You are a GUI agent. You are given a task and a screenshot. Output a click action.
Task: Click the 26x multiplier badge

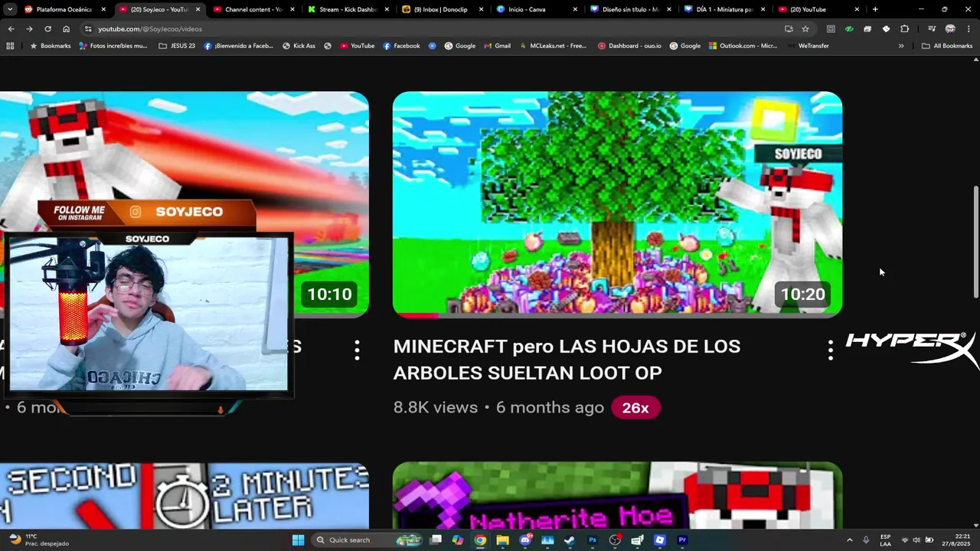(635, 408)
